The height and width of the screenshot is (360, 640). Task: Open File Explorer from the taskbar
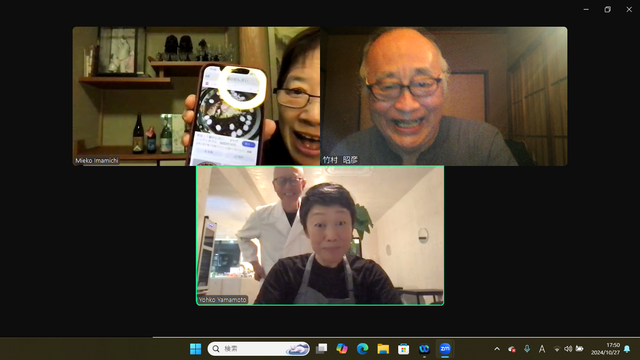383,349
